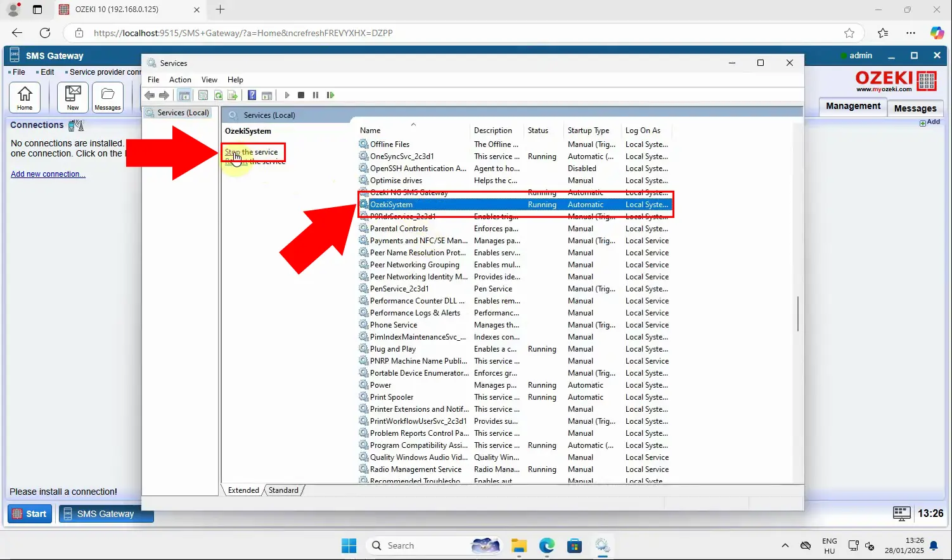Click the Home icon in SMS Gateway
The height and width of the screenshot is (560, 952).
click(x=25, y=98)
